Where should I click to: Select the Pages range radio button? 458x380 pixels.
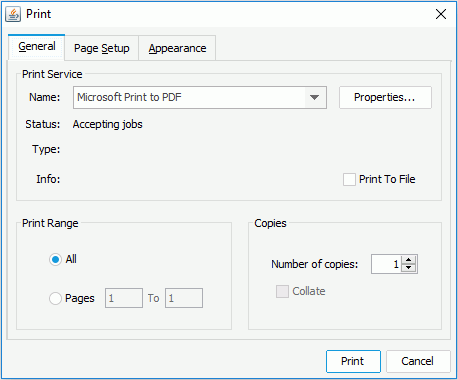pos(55,298)
